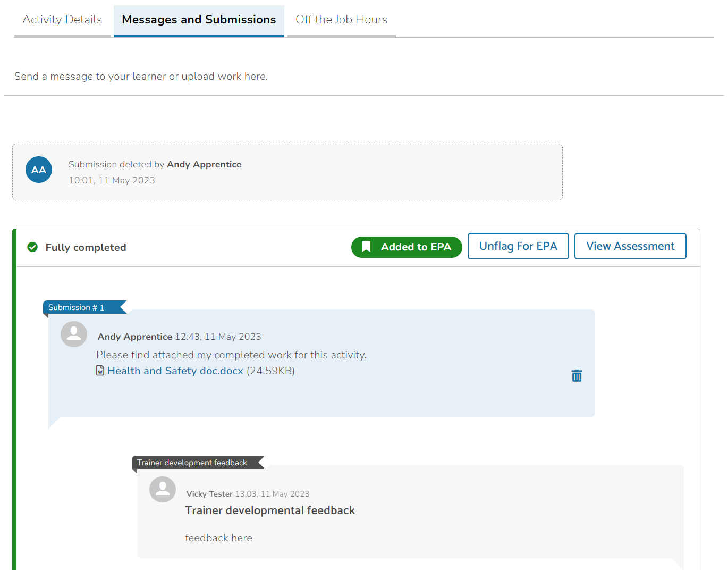Click the green Fully completed checkmark icon
Screen dimensions: 728x570
[x=32, y=247]
